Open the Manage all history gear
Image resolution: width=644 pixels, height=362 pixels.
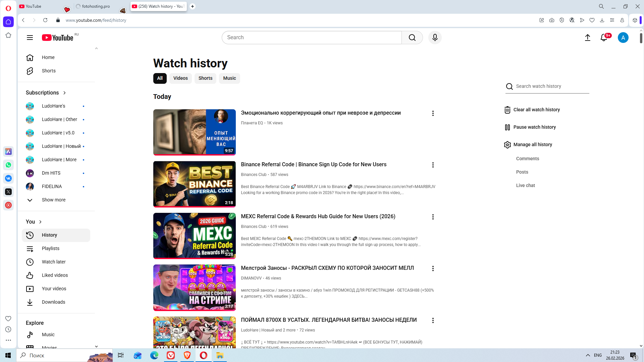pyautogui.click(x=507, y=145)
